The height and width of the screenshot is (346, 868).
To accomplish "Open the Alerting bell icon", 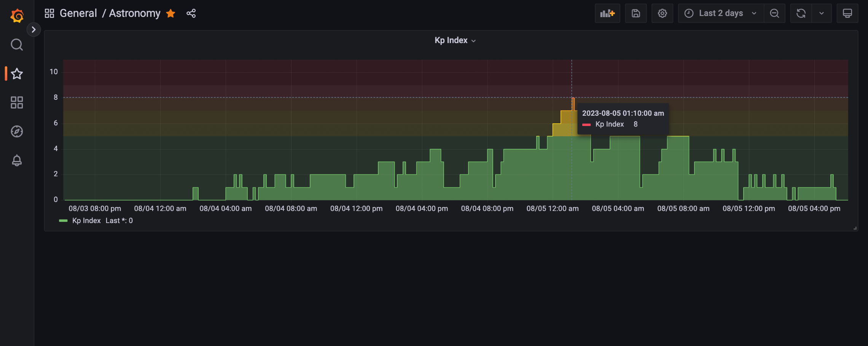I will click(x=17, y=160).
